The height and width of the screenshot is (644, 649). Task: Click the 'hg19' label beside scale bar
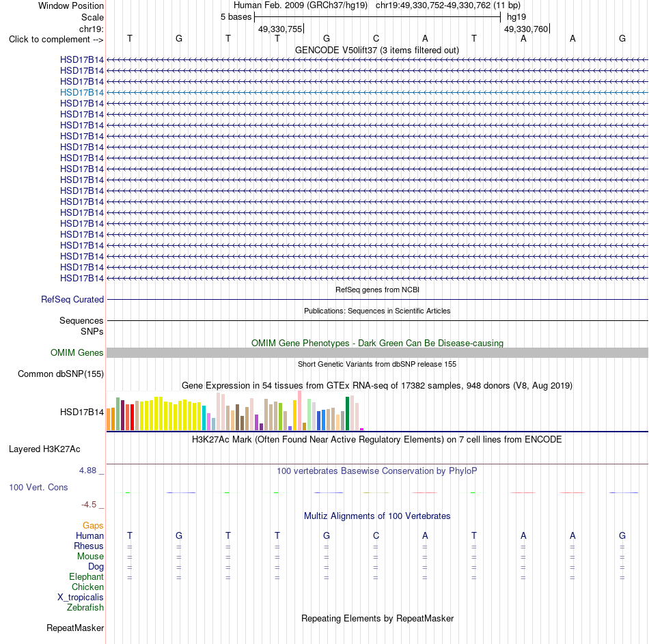516,17
